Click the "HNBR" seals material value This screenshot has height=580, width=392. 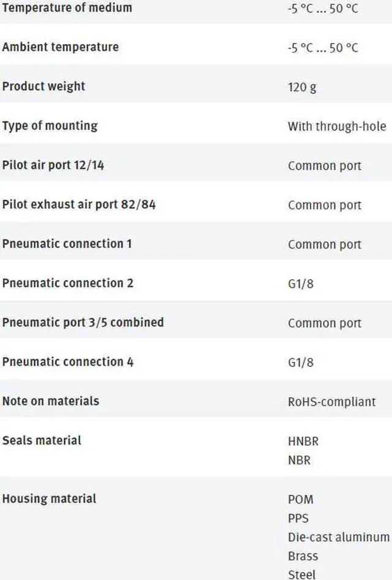(303, 441)
